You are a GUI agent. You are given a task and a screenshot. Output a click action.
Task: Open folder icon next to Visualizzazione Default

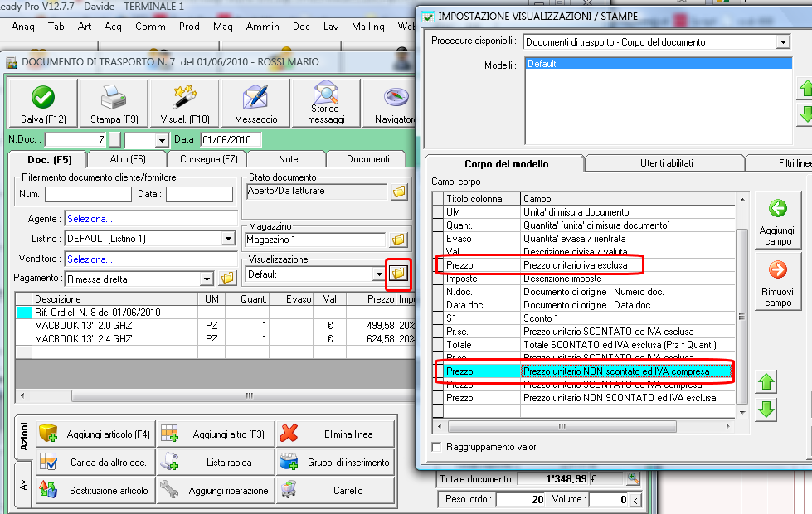(398, 274)
